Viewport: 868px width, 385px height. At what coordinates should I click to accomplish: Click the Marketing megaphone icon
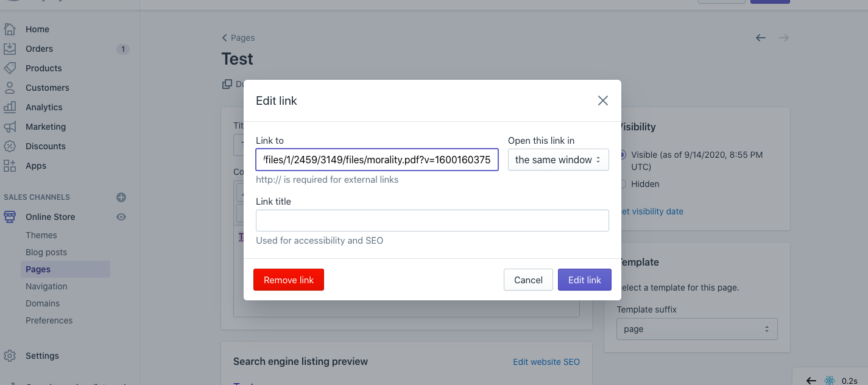tap(10, 127)
